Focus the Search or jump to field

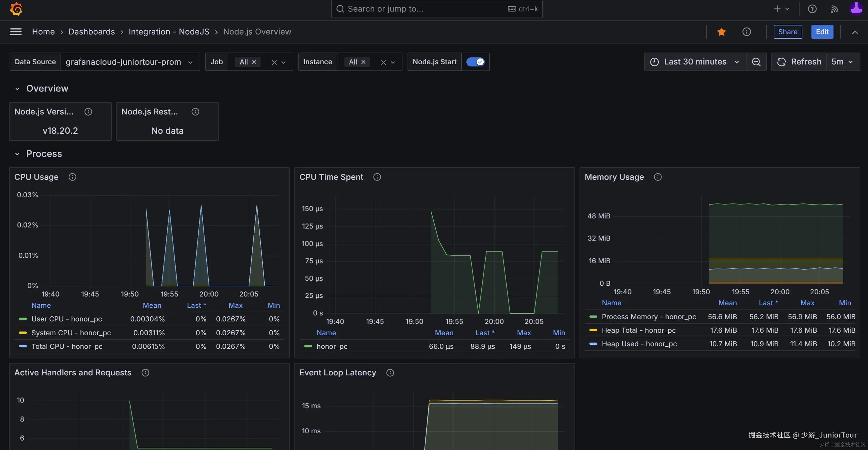[x=437, y=9]
